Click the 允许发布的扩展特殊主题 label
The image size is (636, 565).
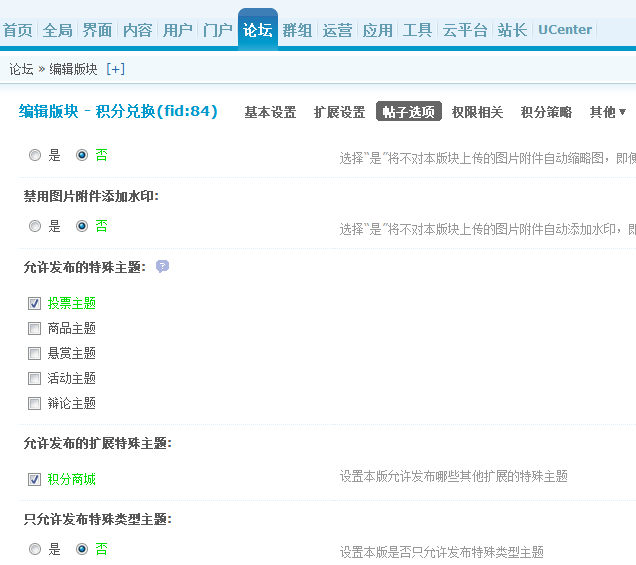pyautogui.click(x=98, y=443)
